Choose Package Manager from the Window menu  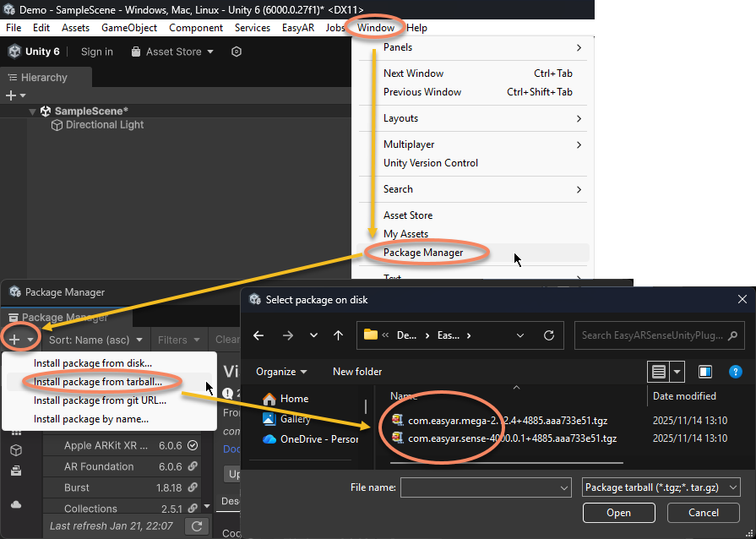tap(423, 253)
